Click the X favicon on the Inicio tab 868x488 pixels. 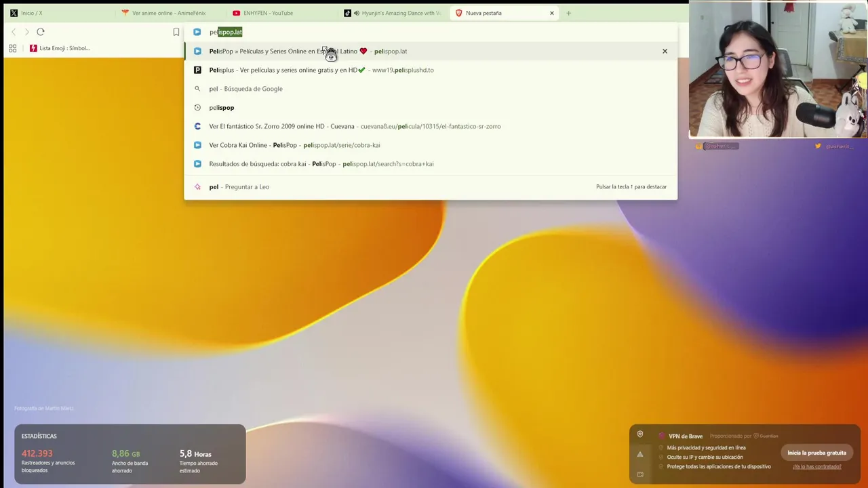point(14,13)
